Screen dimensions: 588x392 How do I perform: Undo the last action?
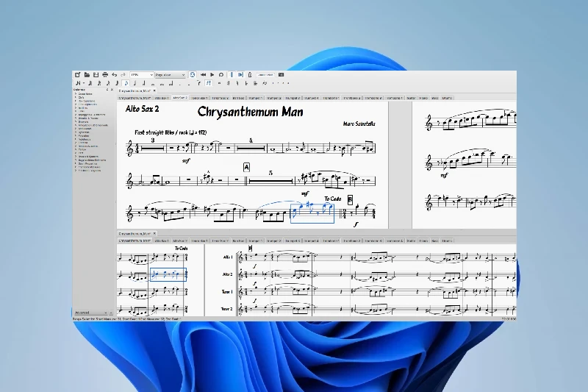pyautogui.click(x=115, y=75)
